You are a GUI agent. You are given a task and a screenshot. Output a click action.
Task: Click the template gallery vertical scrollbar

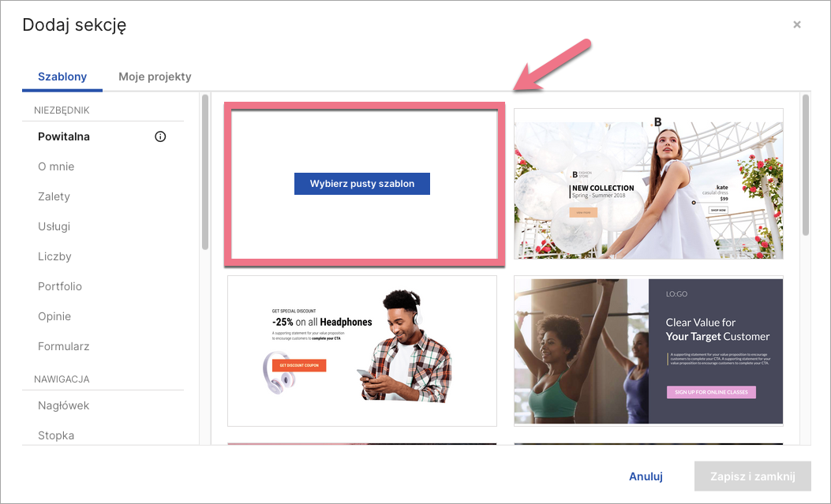point(805,166)
